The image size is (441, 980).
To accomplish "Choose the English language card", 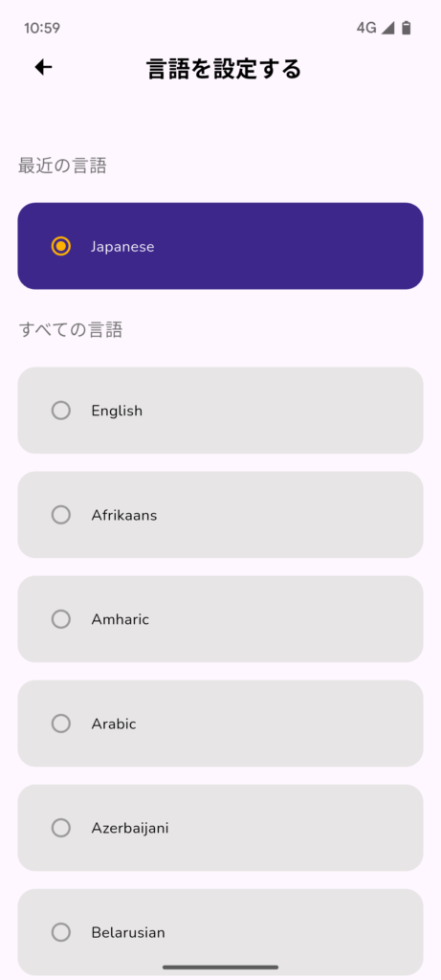I will 220,410.
